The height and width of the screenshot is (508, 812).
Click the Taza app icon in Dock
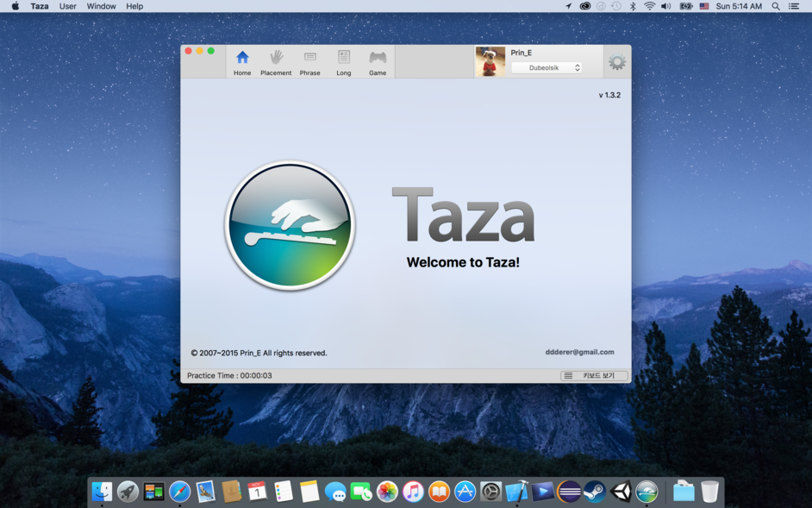tap(646, 491)
